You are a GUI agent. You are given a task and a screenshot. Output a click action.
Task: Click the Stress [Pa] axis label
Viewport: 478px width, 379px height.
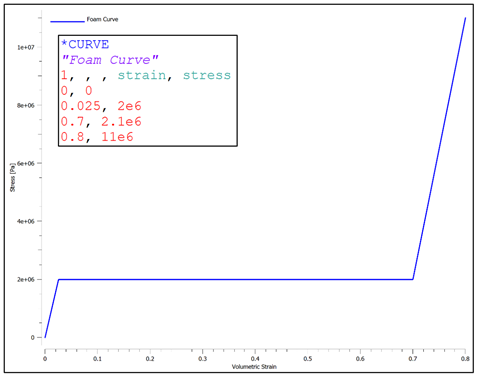pos(12,177)
